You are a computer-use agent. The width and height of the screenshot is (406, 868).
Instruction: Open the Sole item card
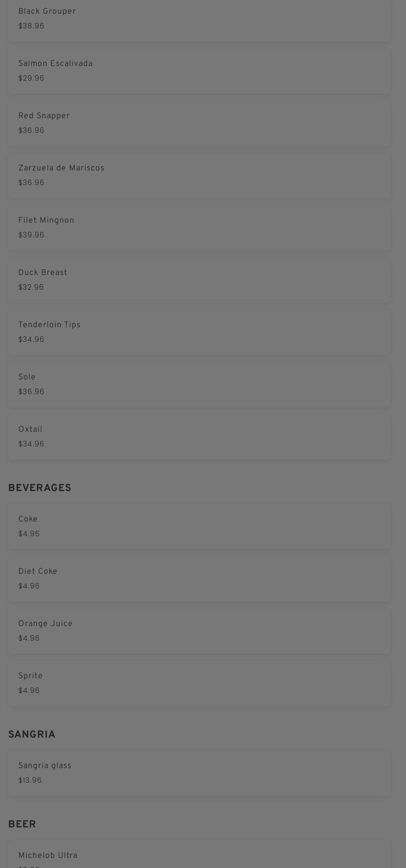click(199, 385)
